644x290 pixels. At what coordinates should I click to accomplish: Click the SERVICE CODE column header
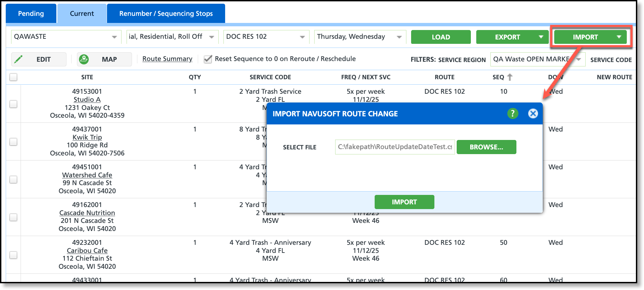[x=270, y=77]
